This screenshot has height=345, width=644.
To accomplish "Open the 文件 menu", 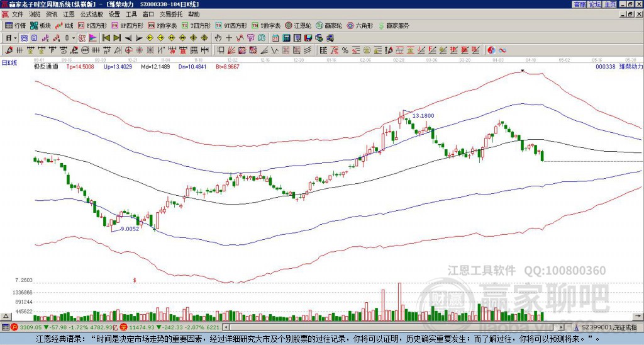I will coord(18,14).
